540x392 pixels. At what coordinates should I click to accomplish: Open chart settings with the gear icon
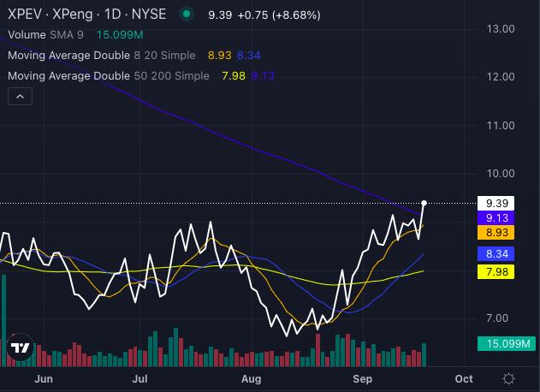pos(508,378)
